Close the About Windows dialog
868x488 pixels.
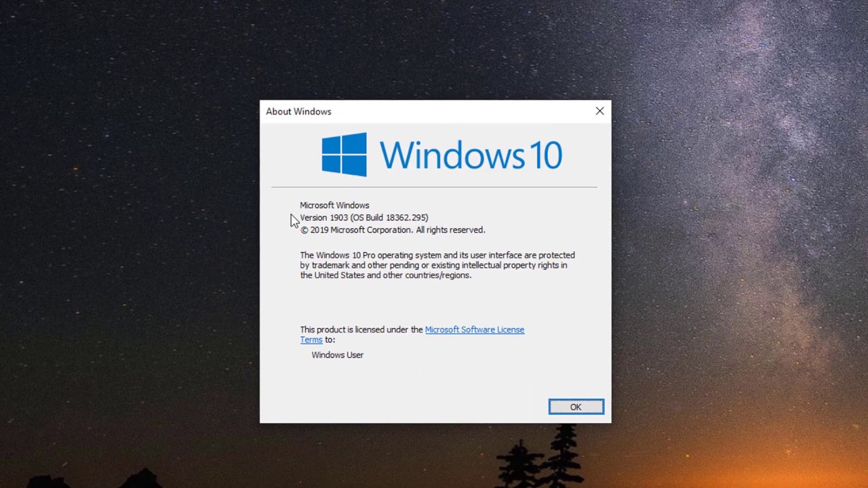599,111
